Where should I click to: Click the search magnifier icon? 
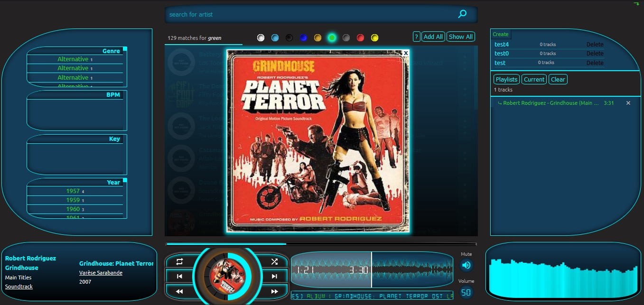[462, 14]
